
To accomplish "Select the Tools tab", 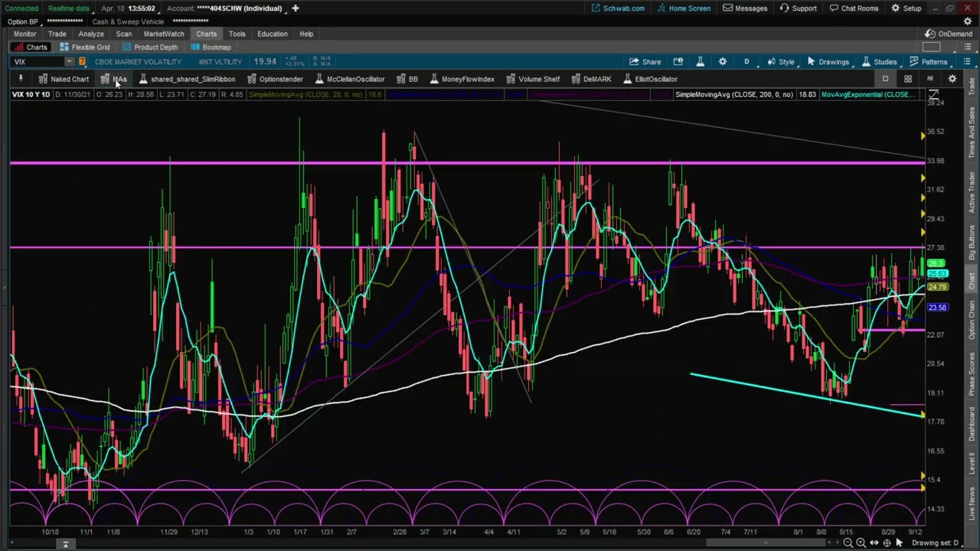I will (x=237, y=34).
